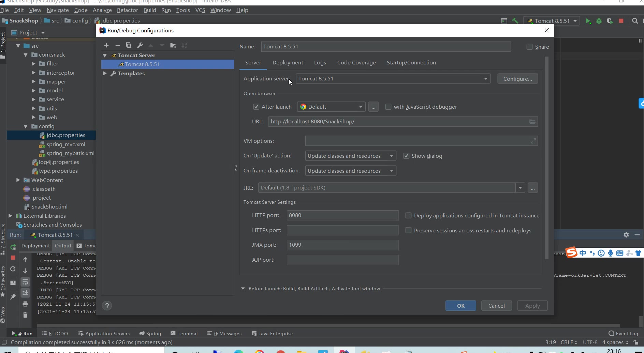Click the Remove Configuration minus icon
644x353 pixels.
coord(118,45)
